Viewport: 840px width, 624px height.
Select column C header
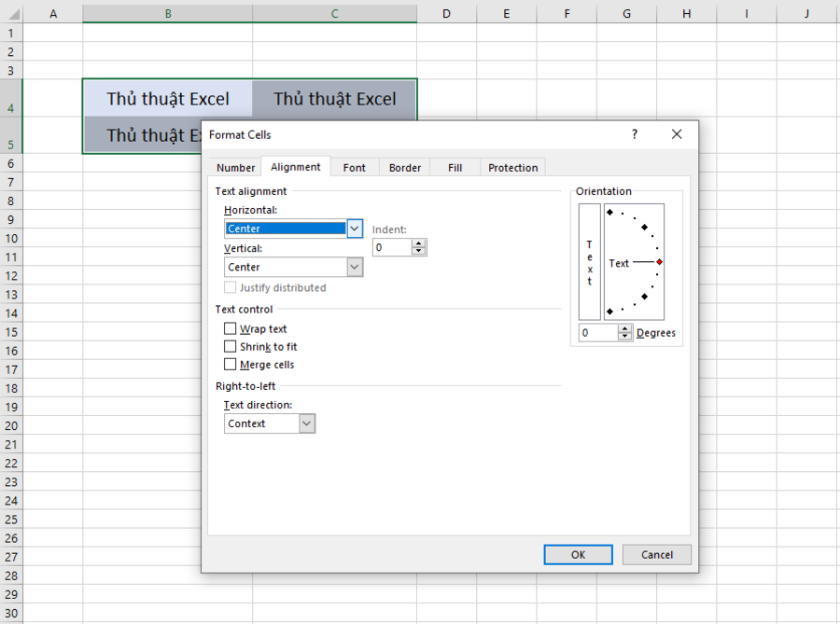335,14
